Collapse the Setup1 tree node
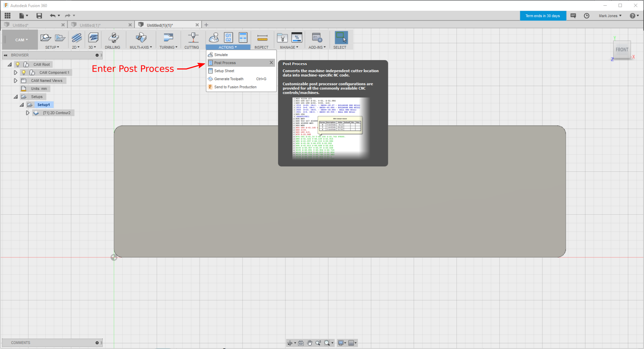Screen dimensions: 644x349 21,105
